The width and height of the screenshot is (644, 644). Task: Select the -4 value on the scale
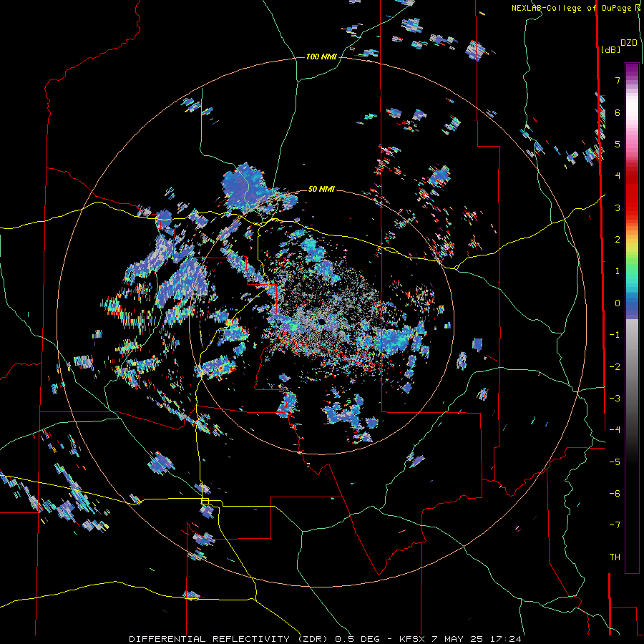[615, 430]
